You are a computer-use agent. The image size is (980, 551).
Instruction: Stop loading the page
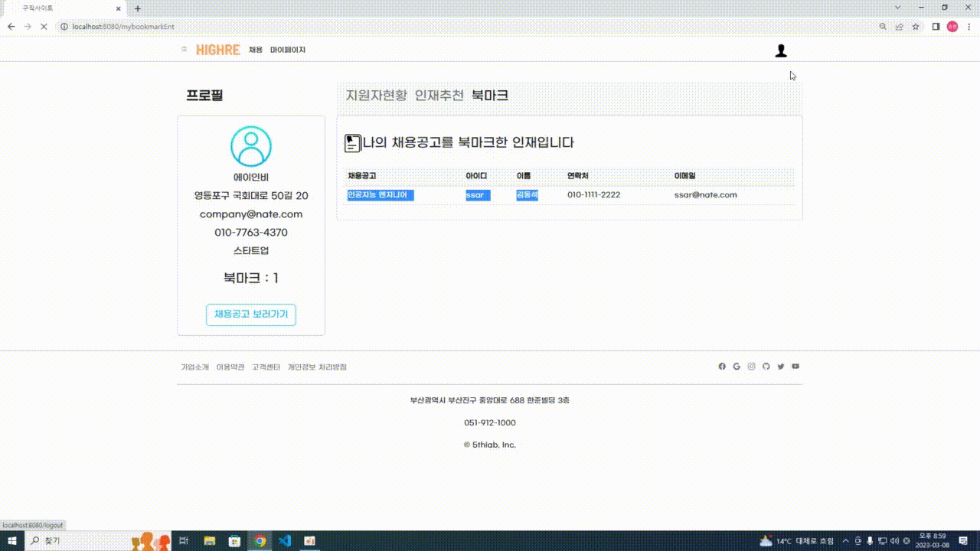44,26
